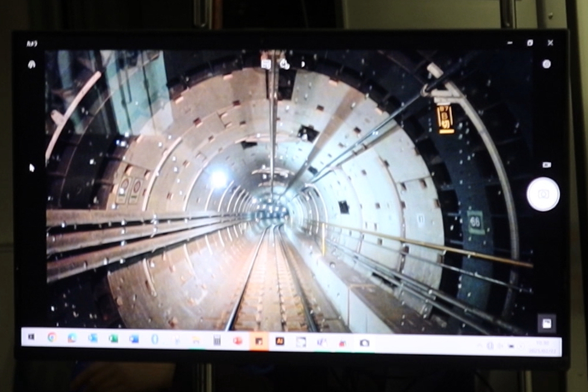
Task: Open PowerPoint from the taskbar
Action: [x=237, y=341]
